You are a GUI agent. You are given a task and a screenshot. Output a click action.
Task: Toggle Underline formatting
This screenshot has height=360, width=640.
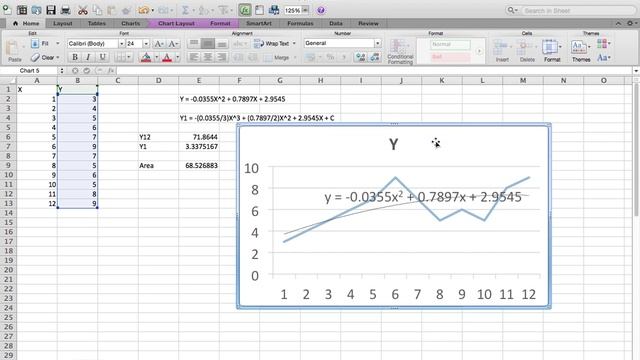[102, 57]
